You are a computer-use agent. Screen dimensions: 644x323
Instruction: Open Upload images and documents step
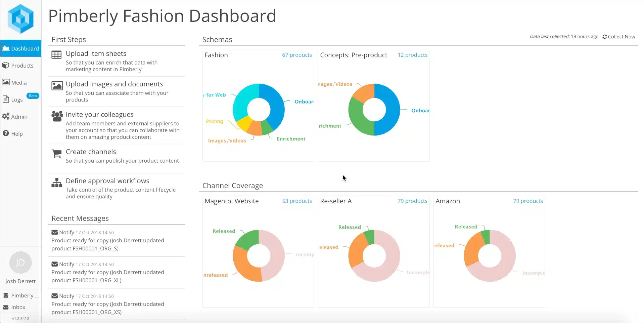coord(117,91)
